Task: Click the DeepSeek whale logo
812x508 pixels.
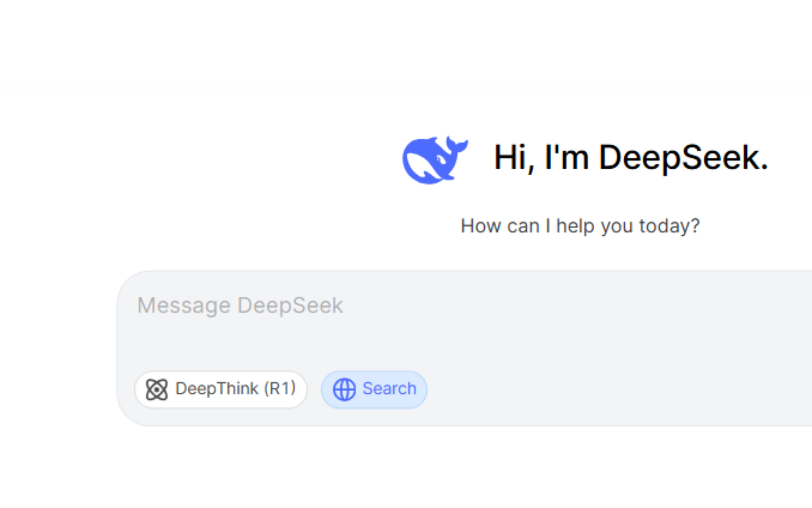Action: pyautogui.click(x=434, y=160)
